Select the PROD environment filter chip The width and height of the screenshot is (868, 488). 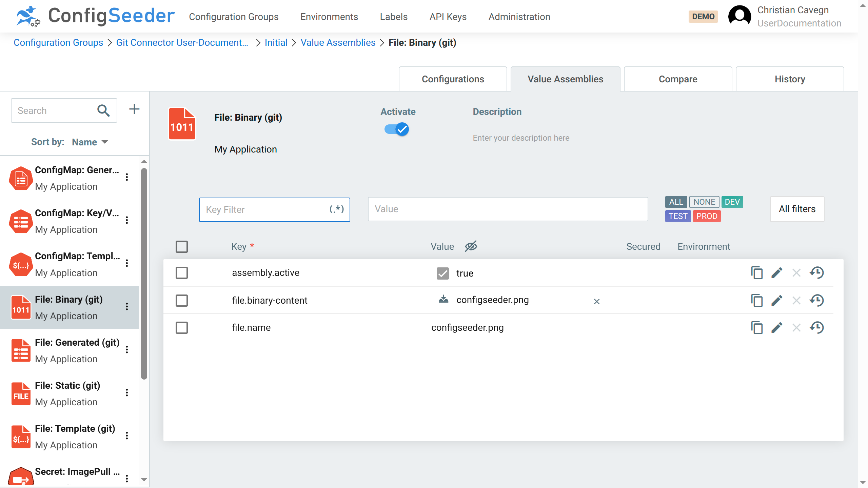coord(707,216)
